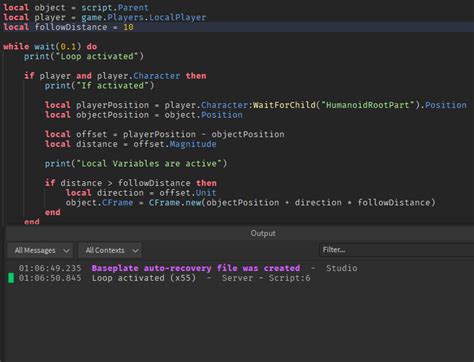Click the followDistance value 10
Viewport: 474px width, 362px height.
tap(128, 27)
